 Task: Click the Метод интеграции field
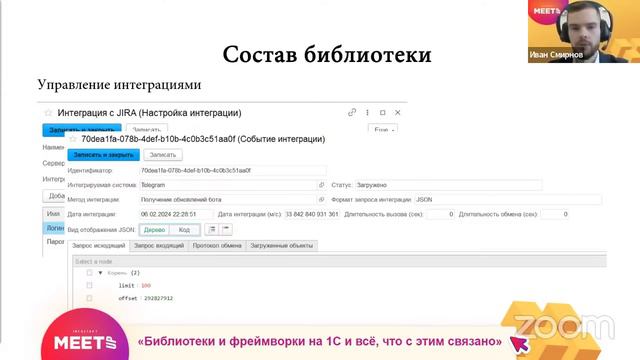[228, 200]
